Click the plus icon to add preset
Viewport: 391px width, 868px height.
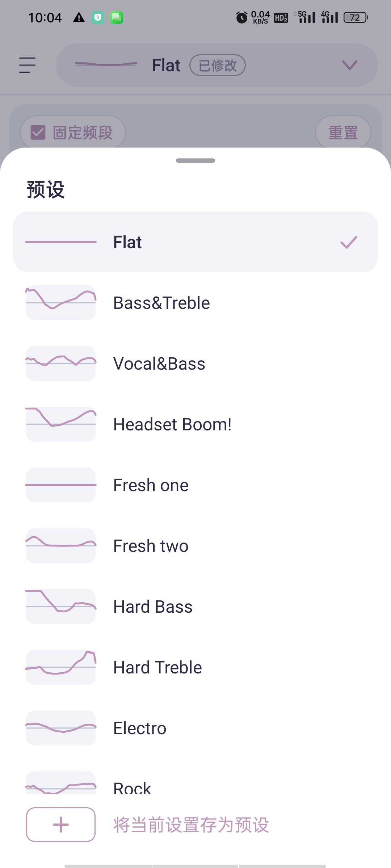click(61, 825)
